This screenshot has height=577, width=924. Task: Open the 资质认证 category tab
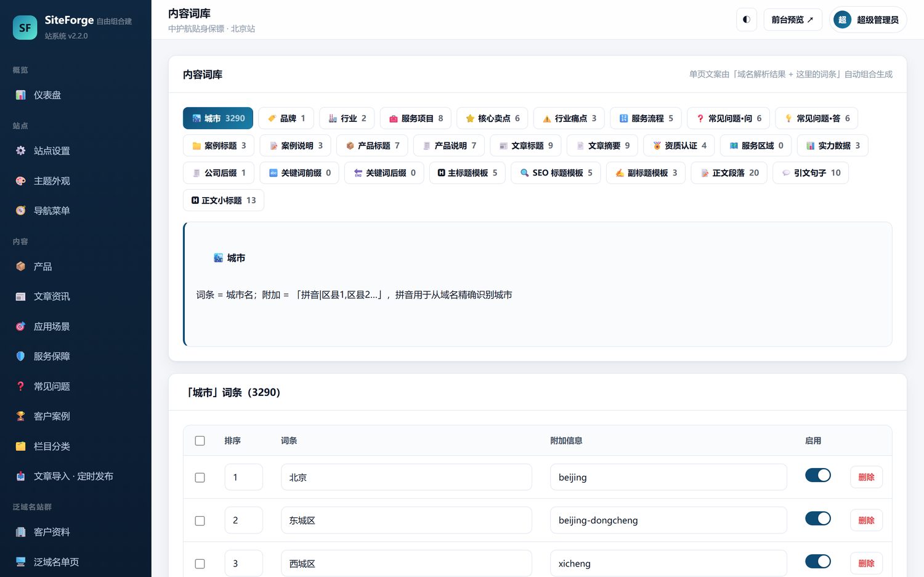point(679,146)
